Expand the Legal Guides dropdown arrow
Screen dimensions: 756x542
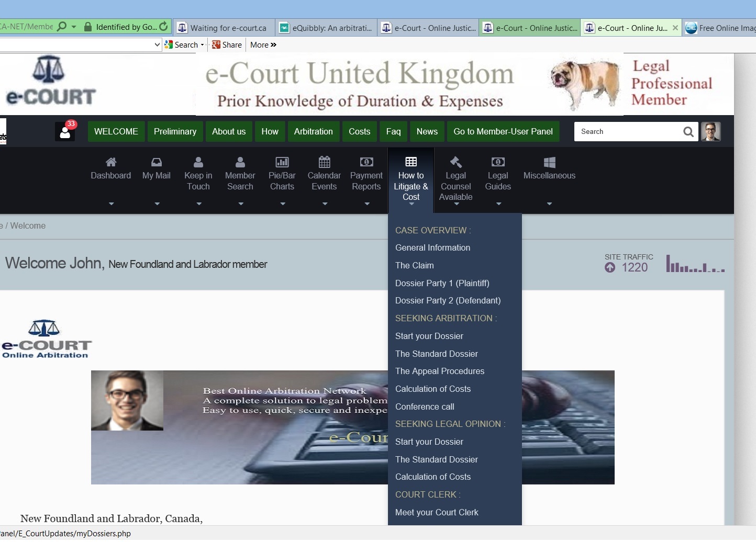pos(498,204)
